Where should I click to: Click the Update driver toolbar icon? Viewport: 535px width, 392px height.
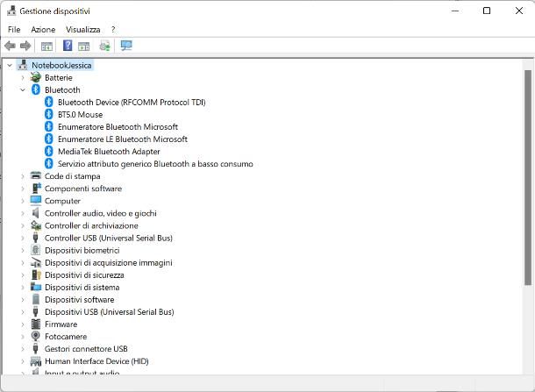(x=104, y=46)
